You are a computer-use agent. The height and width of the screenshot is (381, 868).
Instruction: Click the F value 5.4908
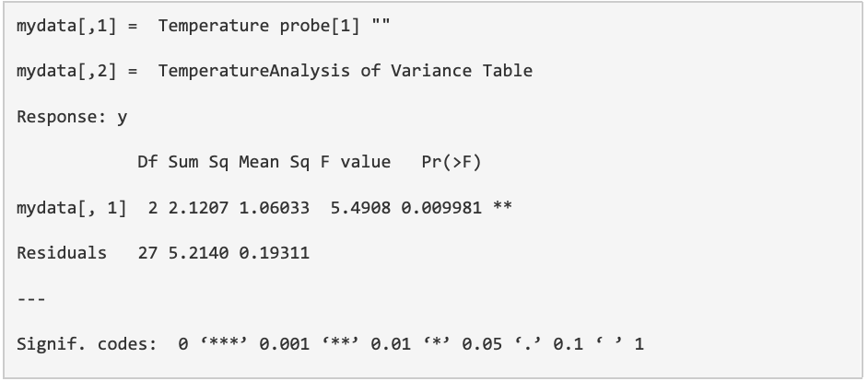tap(360, 207)
